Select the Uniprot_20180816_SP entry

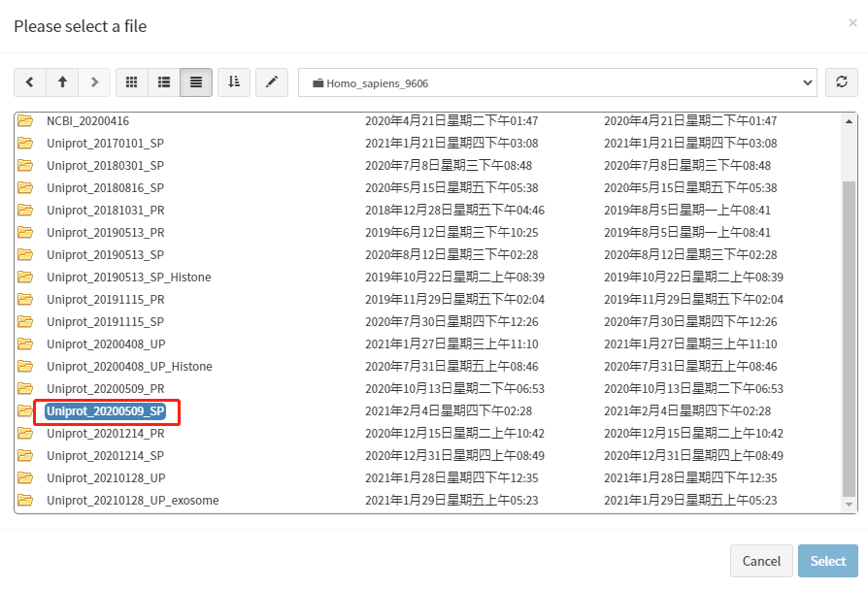click(105, 188)
